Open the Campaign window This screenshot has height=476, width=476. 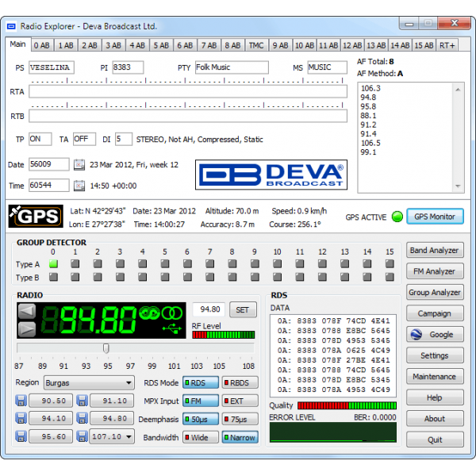click(435, 313)
